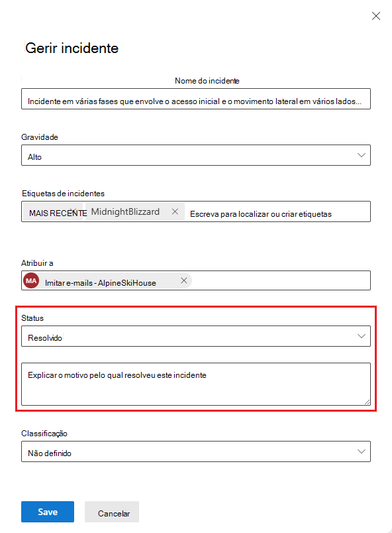The height and width of the screenshot is (533, 392).
Task: Click the Classificação dropdown chevron
Action: (x=362, y=451)
